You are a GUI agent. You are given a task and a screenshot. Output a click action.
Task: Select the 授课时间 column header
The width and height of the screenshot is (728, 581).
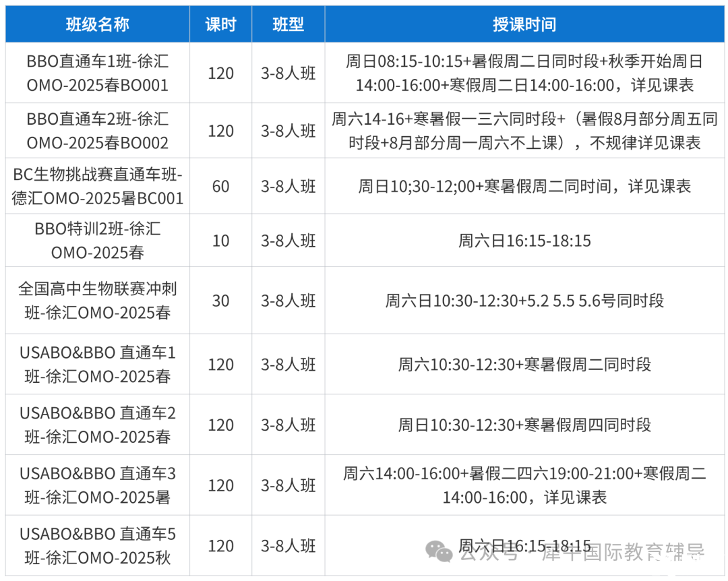(524, 25)
